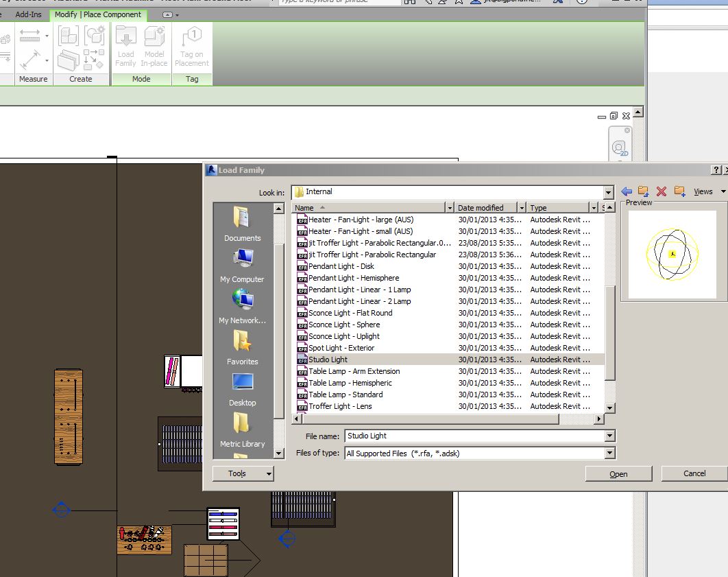Select the Aligned Dimension measure tool
The height and width of the screenshot is (577, 728).
pyautogui.click(x=29, y=35)
